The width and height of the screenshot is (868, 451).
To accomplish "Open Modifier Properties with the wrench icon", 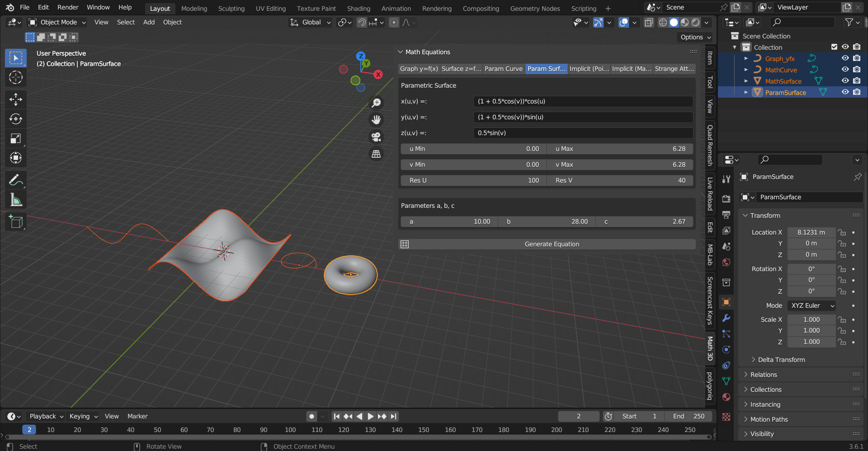I will point(726,318).
